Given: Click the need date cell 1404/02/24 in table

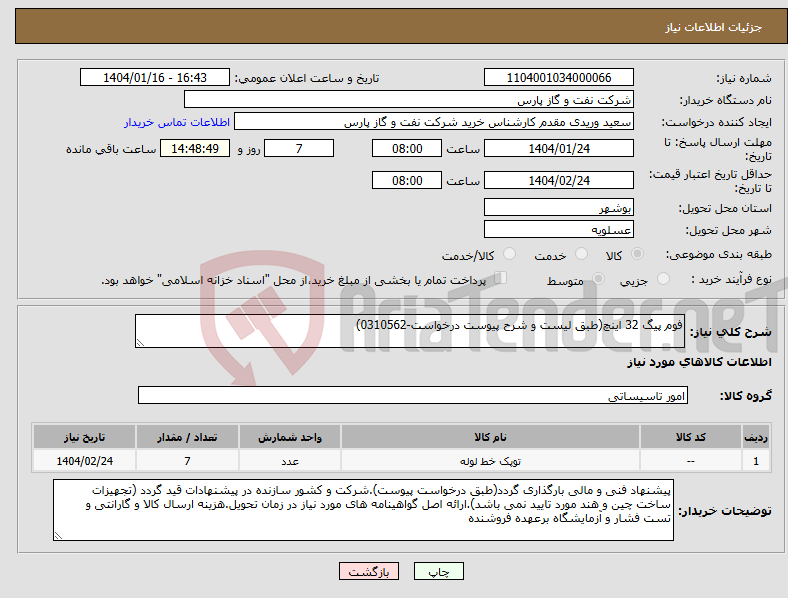Looking at the screenshot, I should pyautogui.click(x=84, y=461).
